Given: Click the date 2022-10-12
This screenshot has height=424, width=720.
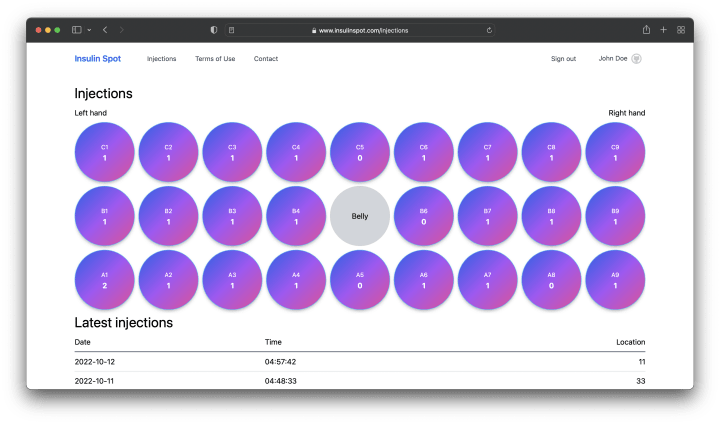Looking at the screenshot, I should [x=95, y=362].
